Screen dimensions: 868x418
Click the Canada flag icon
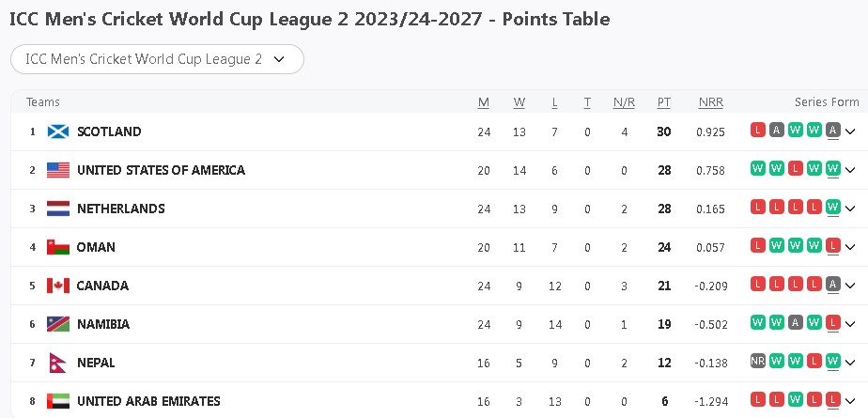pyautogui.click(x=58, y=286)
